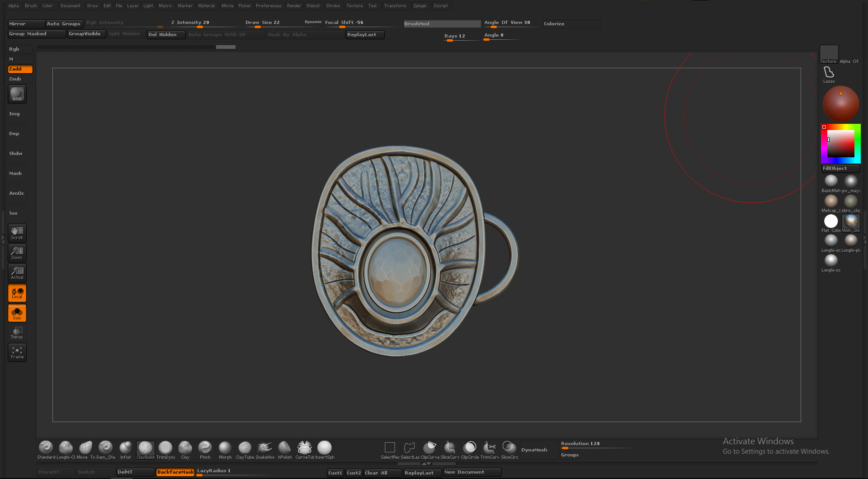Select the InsertSphere brush
Screen dimensions: 868x479
(324, 450)
